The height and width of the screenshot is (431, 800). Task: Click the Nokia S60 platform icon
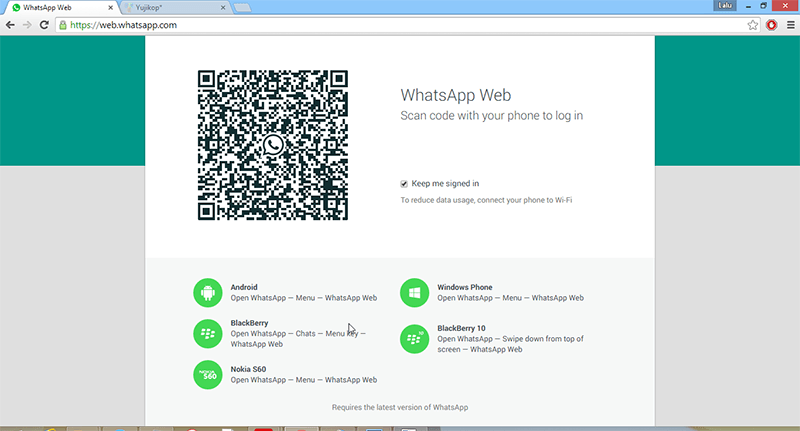[x=208, y=375]
